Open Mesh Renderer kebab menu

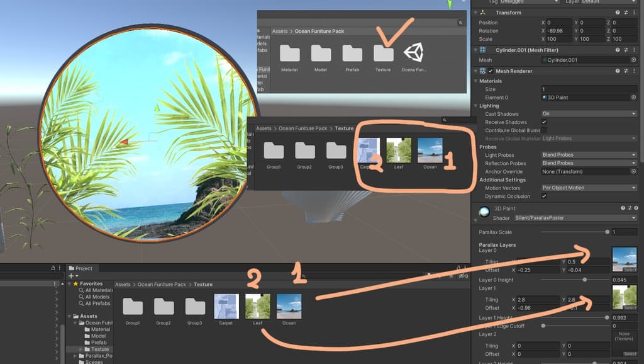tap(634, 71)
